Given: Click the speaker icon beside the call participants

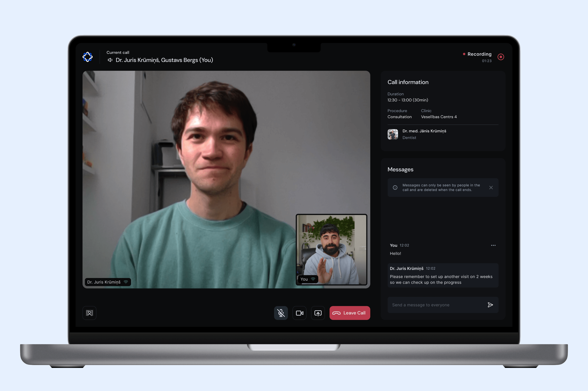Looking at the screenshot, I should [x=110, y=60].
